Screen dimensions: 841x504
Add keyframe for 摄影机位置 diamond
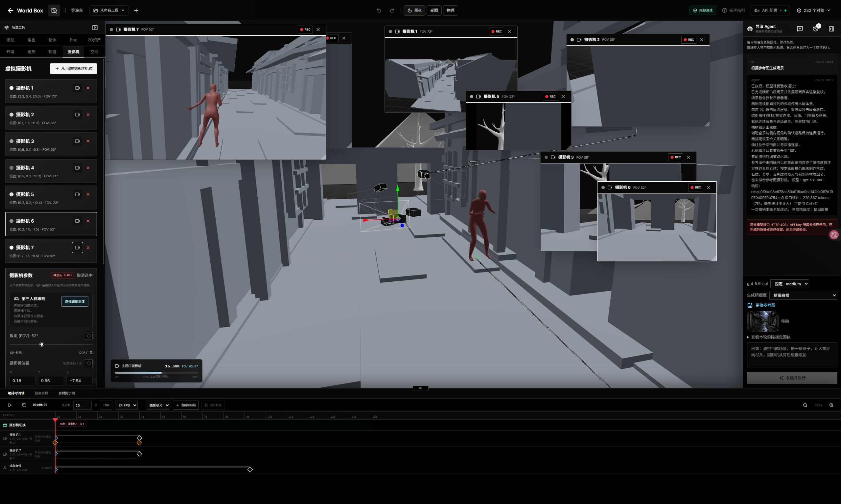(x=88, y=363)
